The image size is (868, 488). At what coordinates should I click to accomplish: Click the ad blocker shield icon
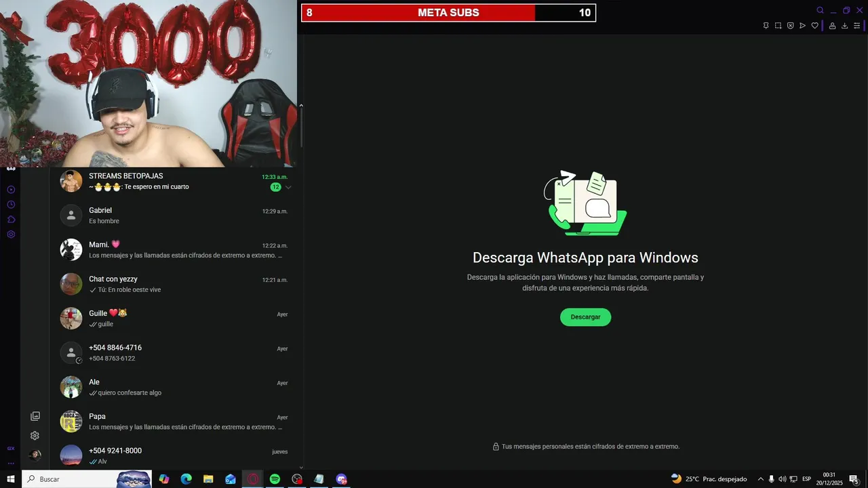(790, 26)
